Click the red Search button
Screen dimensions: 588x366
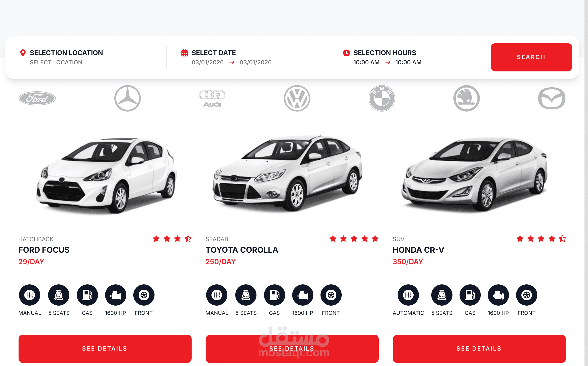531,57
